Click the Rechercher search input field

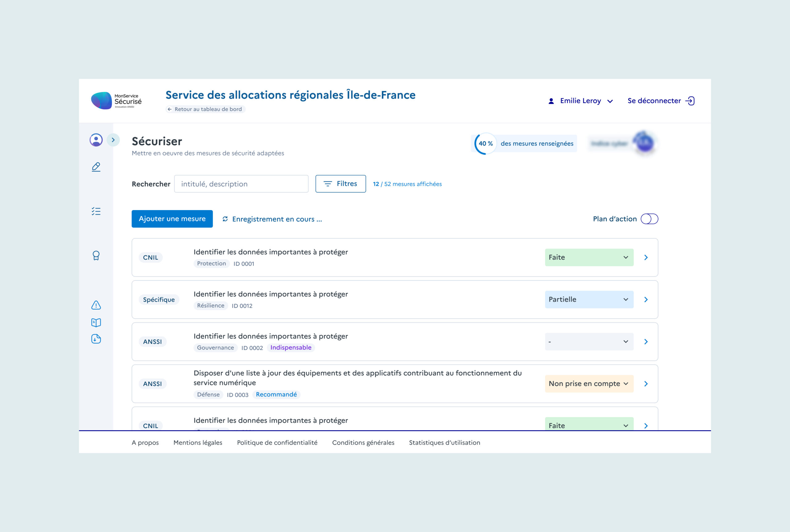pyautogui.click(x=241, y=184)
